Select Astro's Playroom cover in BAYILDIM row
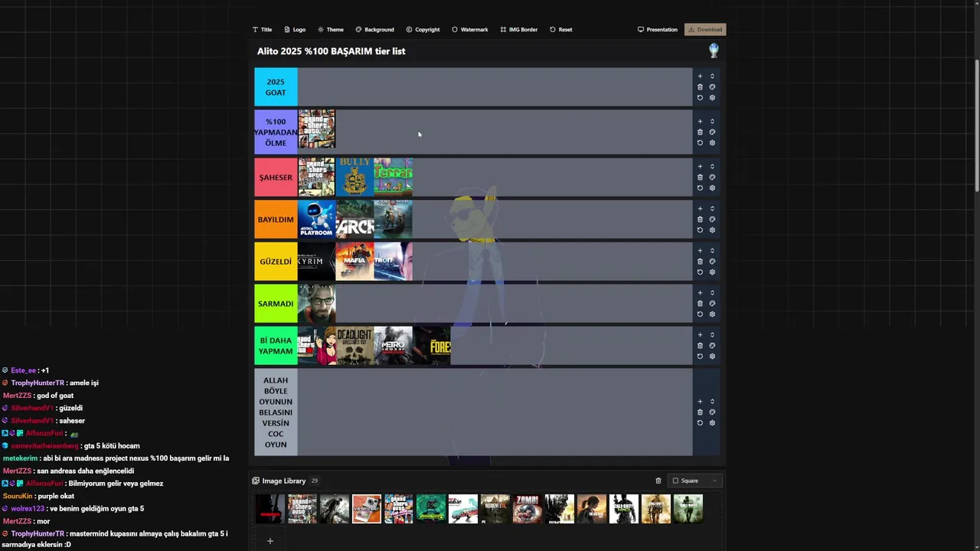Screen dimensions: 980x551 [x=316, y=220]
